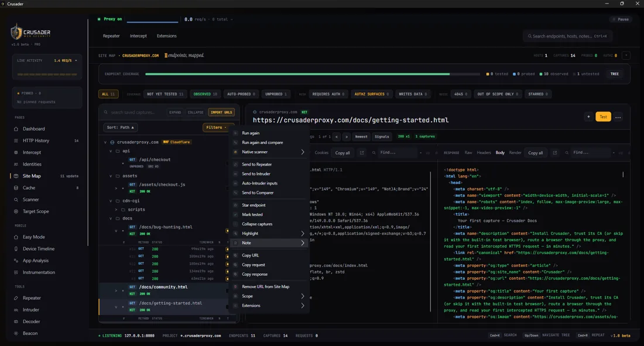
Task: Click the HTTP History sidebar icon
Action: click(16, 141)
